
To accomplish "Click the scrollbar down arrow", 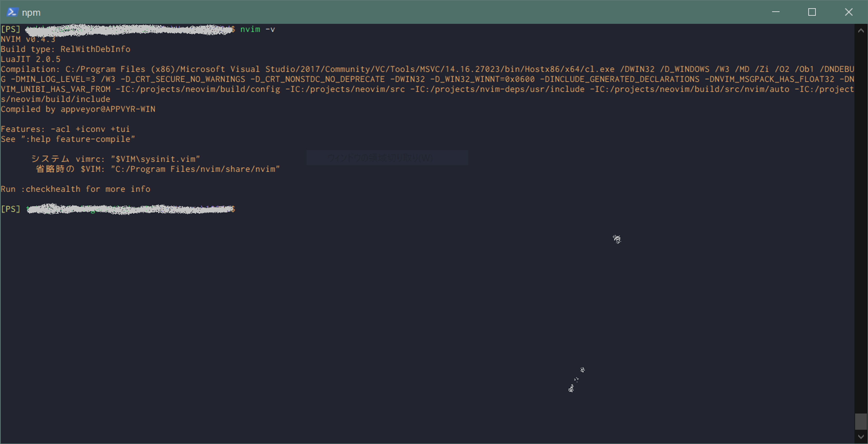I will [861, 437].
